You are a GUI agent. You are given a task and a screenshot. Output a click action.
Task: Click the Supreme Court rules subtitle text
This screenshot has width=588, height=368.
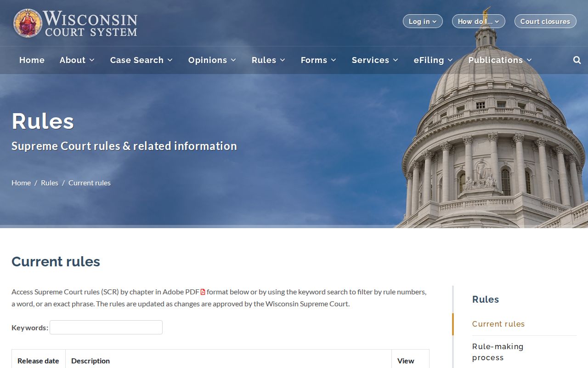124,146
